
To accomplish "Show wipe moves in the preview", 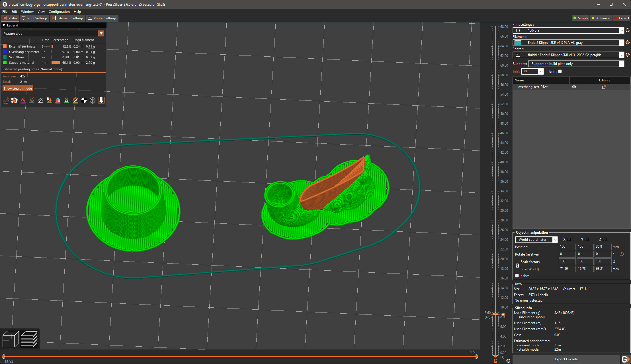I will click(x=14, y=100).
